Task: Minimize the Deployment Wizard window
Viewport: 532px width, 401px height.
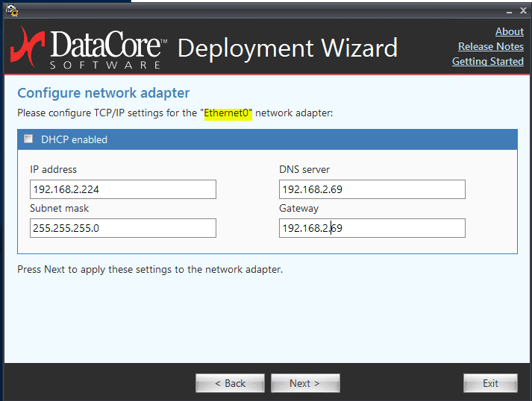Action: pos(507,11)
